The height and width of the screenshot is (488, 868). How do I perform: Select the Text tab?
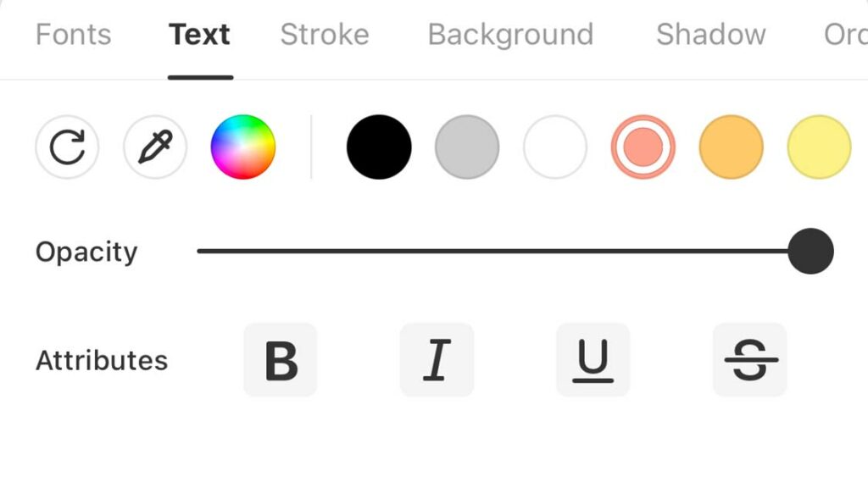(200, 35)
